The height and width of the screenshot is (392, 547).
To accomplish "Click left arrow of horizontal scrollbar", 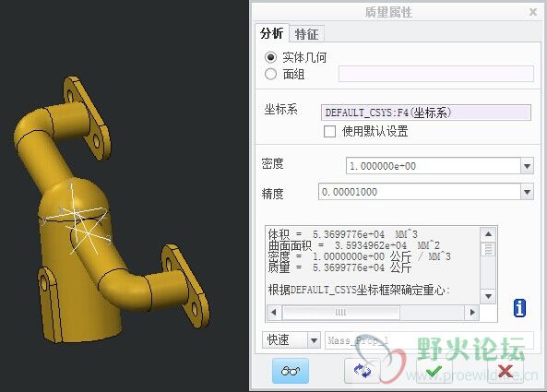I will coord(273,312).
